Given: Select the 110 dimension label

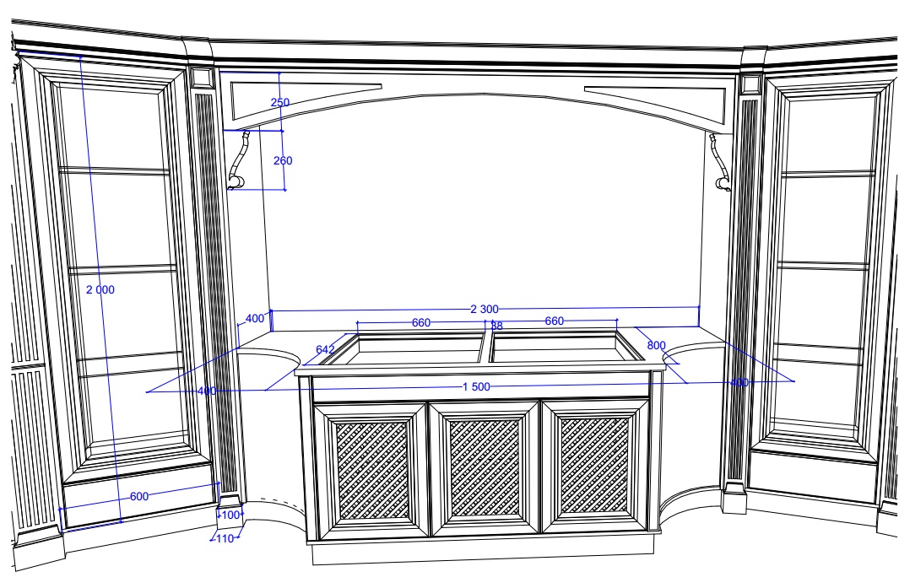Looking at the screenshot, I should 225,538.
